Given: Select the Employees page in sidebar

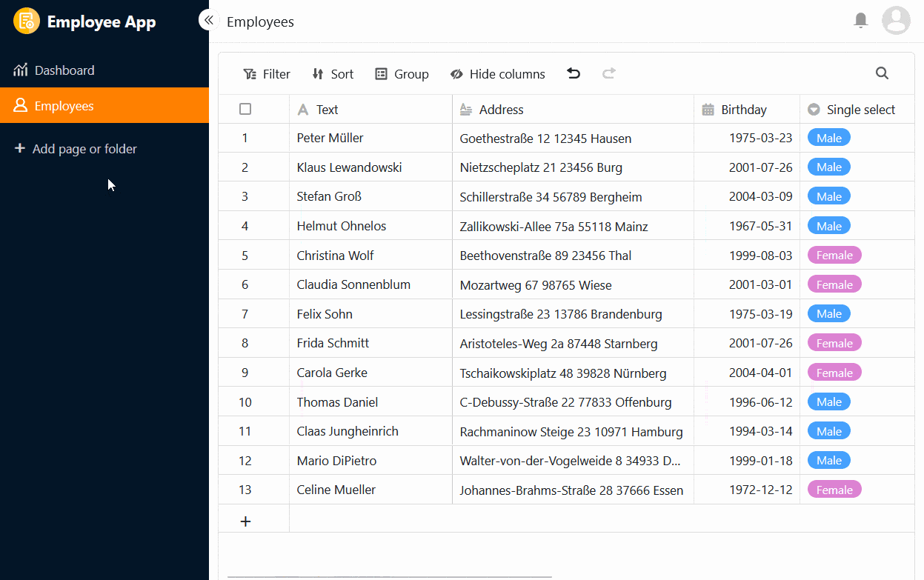Looking at the screenshot, I should click(64, 106).
